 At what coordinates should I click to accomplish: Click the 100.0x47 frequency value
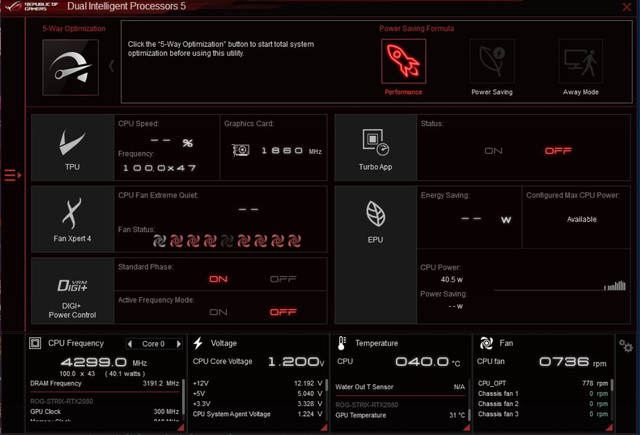click(x=159, y=168)
